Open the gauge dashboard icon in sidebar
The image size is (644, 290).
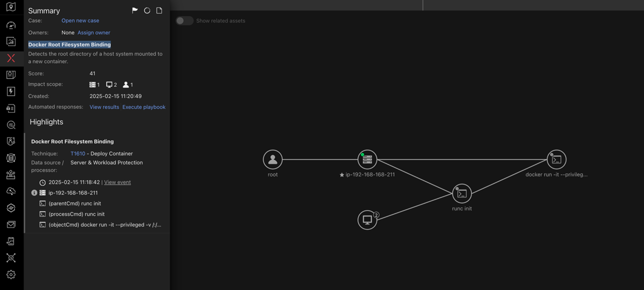click(x=11, y=25)
